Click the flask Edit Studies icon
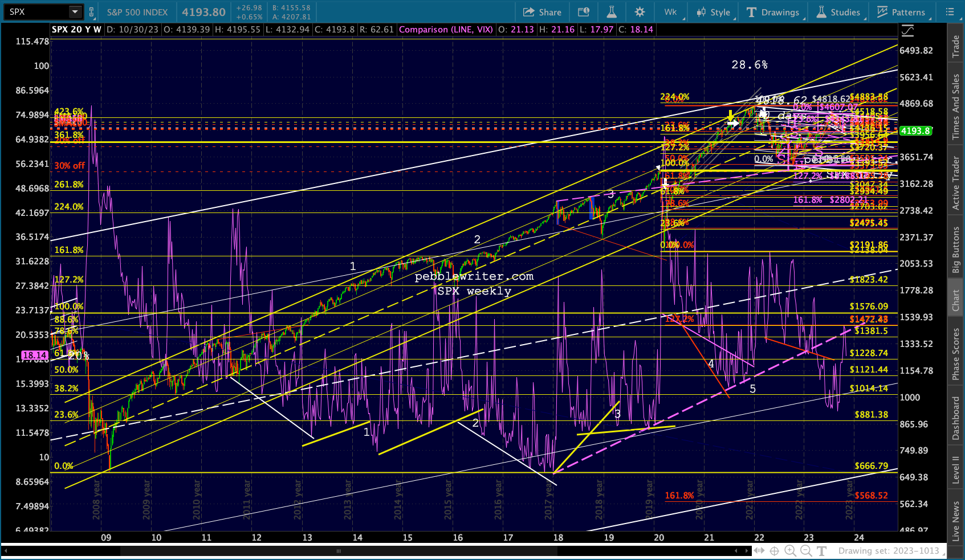Image resolution: width=965 pixels, height=560 pixels. 612,12
